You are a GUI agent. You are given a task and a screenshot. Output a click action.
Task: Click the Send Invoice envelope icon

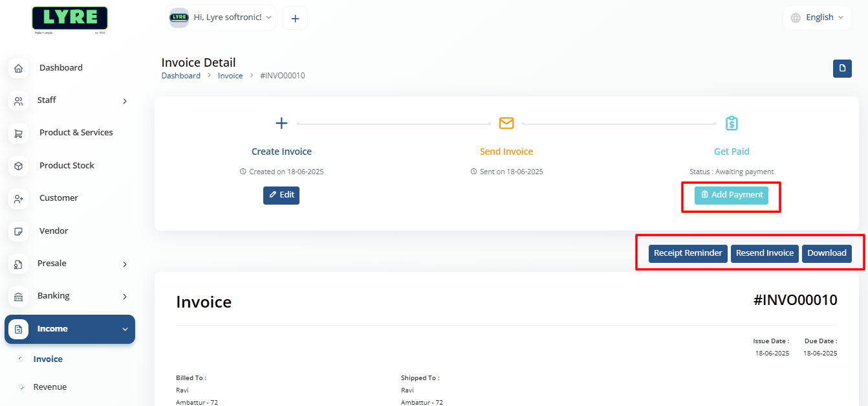(x=506, y=122)
